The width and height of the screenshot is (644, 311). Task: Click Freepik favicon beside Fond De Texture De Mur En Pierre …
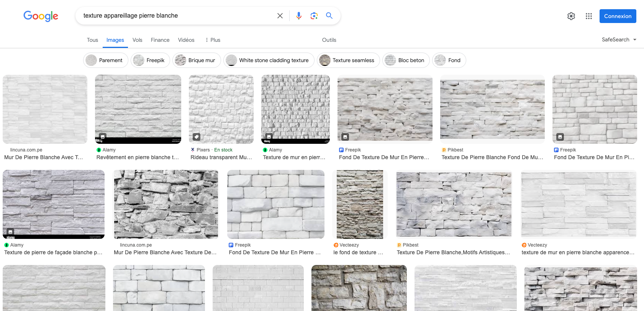coord(231,245)
